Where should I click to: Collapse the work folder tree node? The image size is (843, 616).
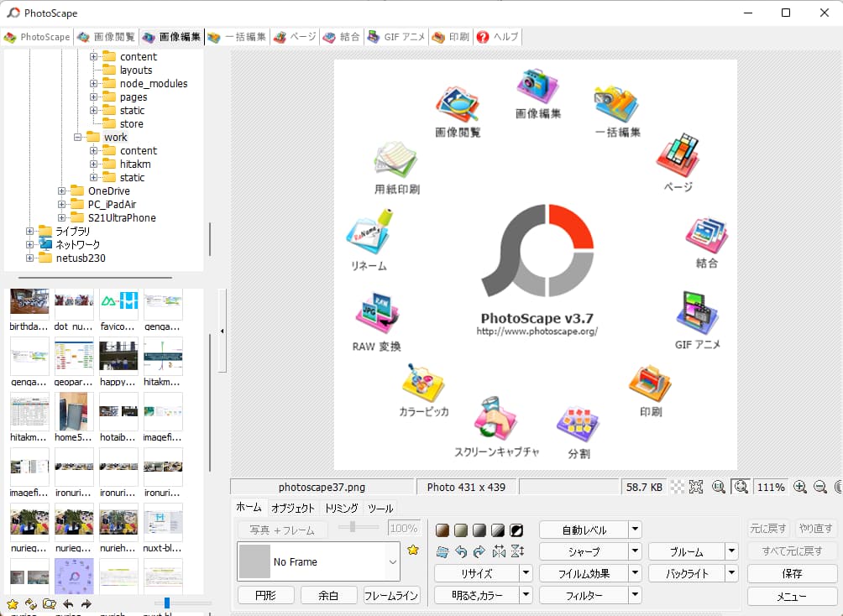coord(77,138)
